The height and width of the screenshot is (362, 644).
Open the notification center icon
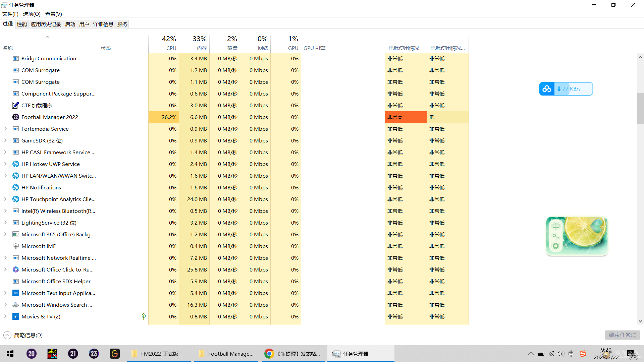(x=632, y=354)
